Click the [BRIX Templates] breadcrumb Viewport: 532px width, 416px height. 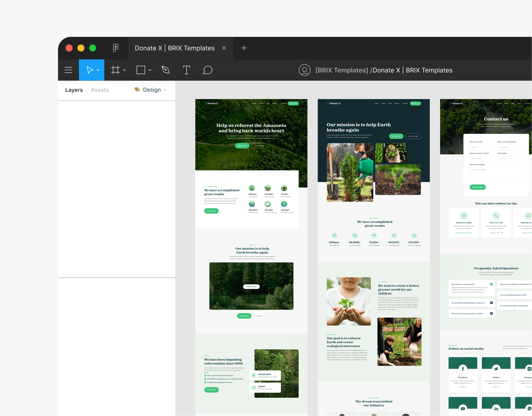[x=342, y=70]
